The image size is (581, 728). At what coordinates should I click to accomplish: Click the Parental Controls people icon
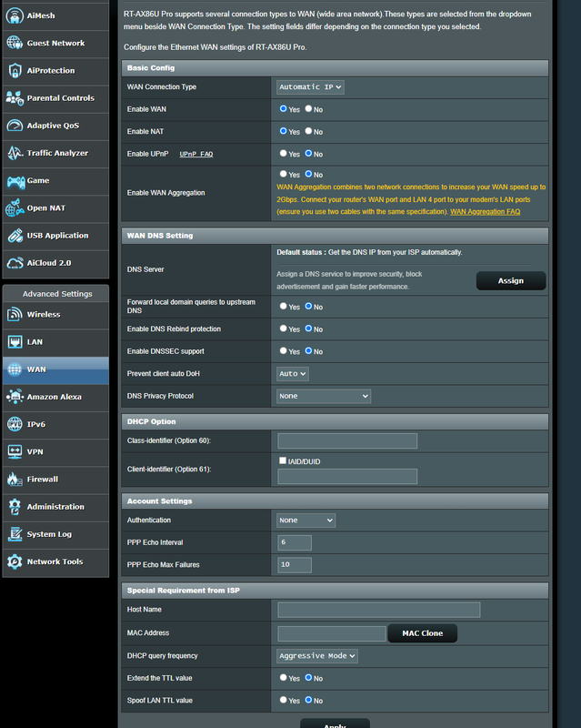(15, 98)
